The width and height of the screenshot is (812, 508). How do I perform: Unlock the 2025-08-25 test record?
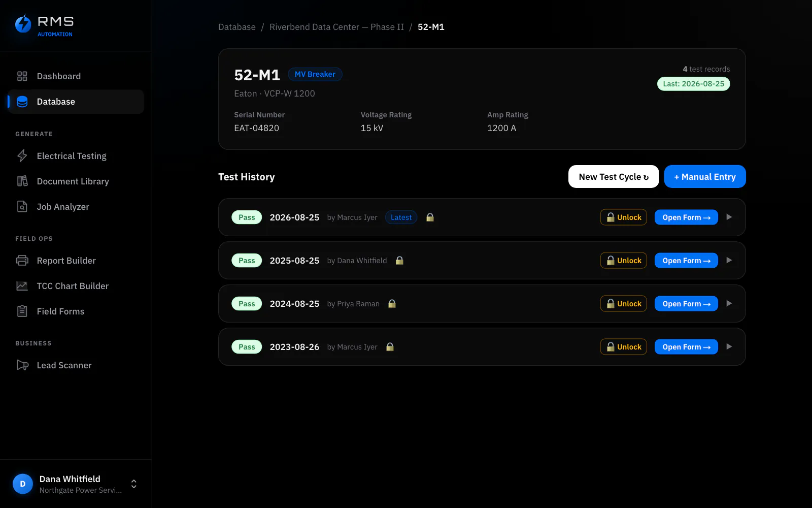click(x=624, y=261)
